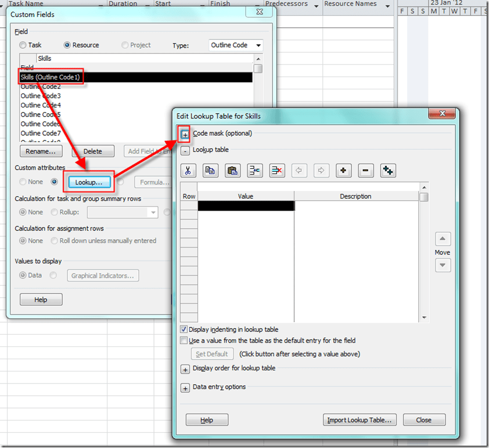Select the Task radio button

[x=23, y=45]
